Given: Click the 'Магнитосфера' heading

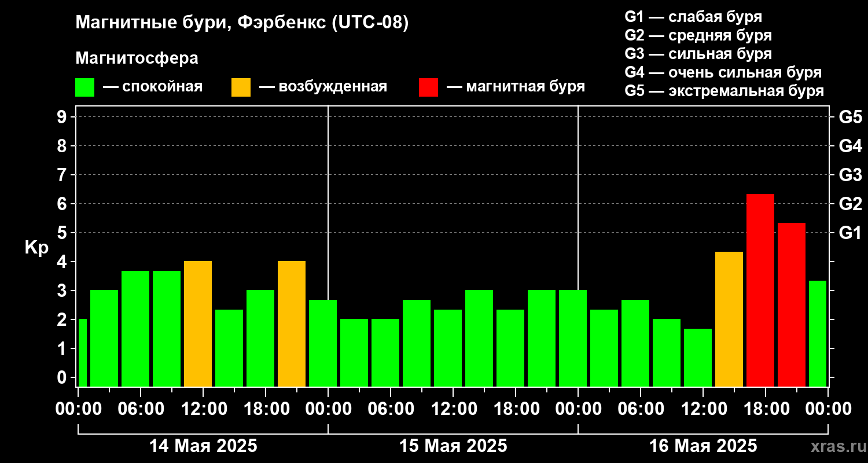Looking at the screenshot, I should (x=137, y=58).
